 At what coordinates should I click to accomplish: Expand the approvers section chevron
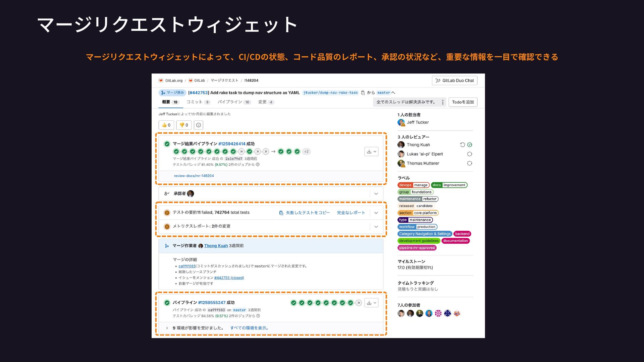(376, 194)
